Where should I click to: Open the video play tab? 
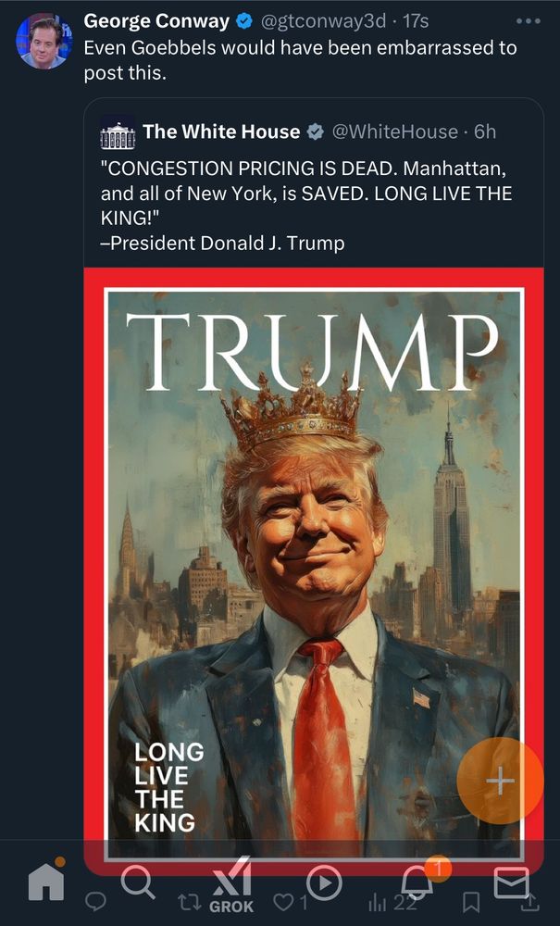click(324, 883)
